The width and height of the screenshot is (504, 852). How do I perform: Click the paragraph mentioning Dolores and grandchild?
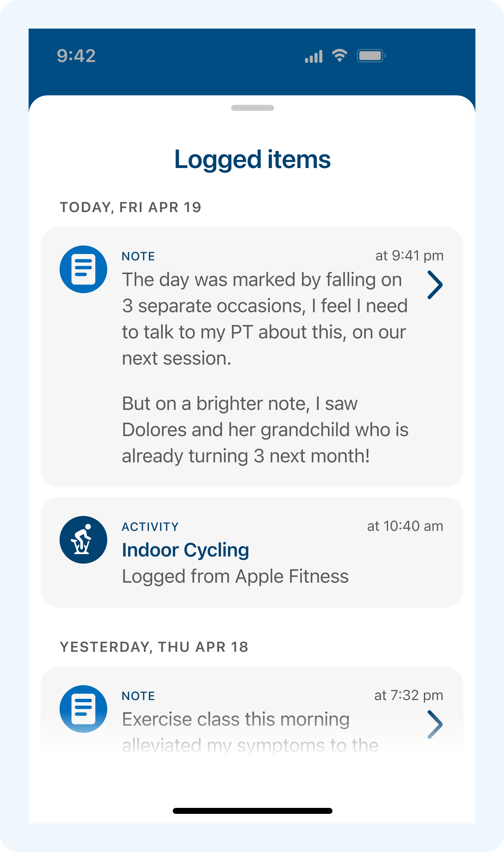click(x=265, y=430)
